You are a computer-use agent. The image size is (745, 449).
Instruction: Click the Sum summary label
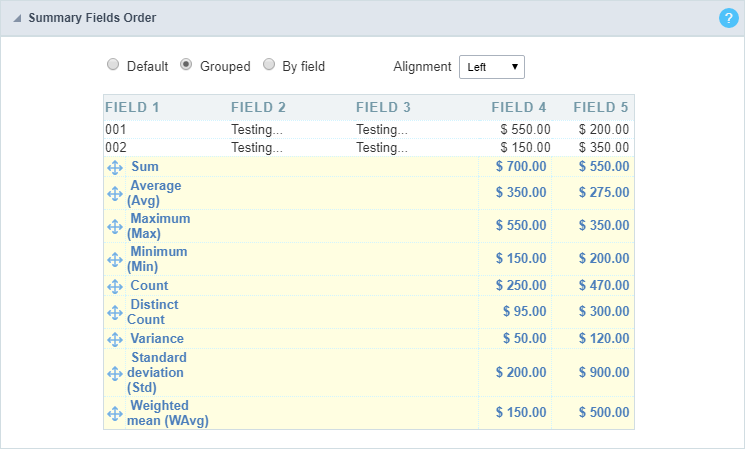tap(144, 166)
